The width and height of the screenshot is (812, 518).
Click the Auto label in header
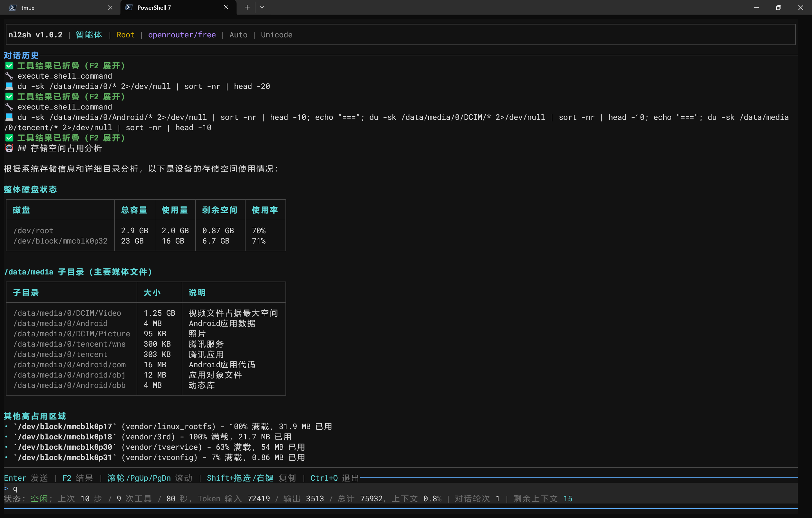pos(238,35)
